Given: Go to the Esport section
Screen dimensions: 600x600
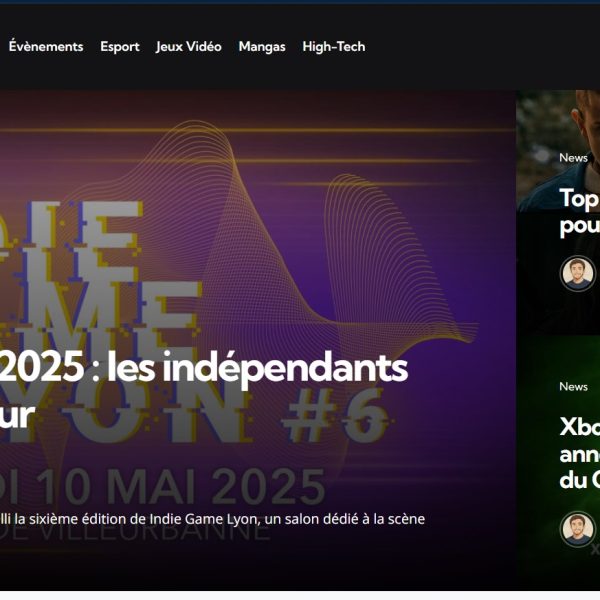Looking at the screenshot, I should (x=120, y=47).
